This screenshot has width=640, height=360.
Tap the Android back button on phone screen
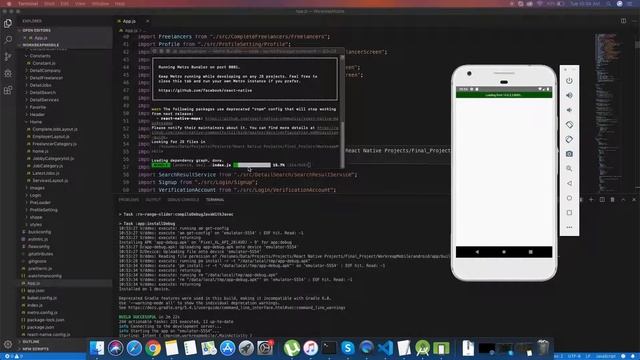click(x=477, y=252)
